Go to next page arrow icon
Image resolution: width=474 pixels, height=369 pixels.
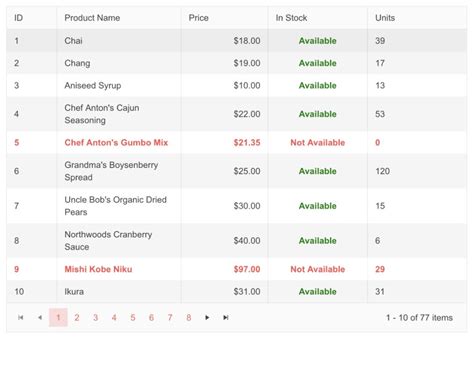pyautogui.click(x=207, y=317)
